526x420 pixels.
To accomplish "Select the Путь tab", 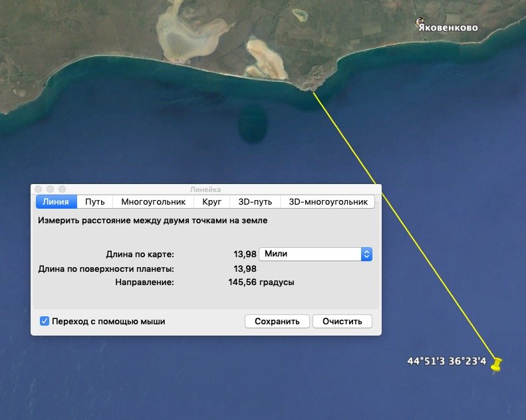I will (95, 201).
